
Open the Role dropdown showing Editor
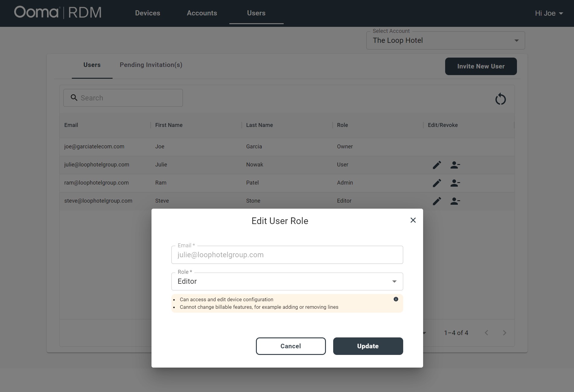(287, 281)
